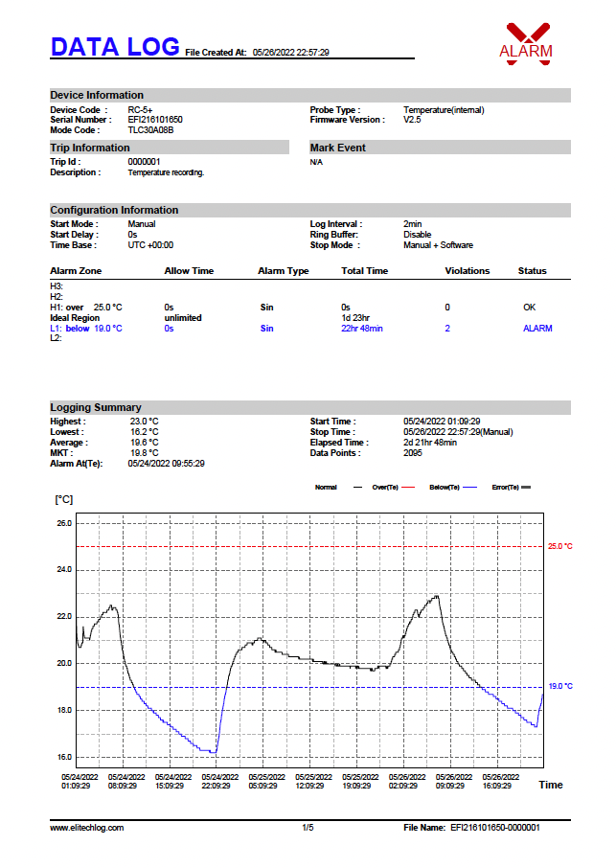Select mode code TLC30A08B
Screen dimensions: 616x868
pos(150,130)
